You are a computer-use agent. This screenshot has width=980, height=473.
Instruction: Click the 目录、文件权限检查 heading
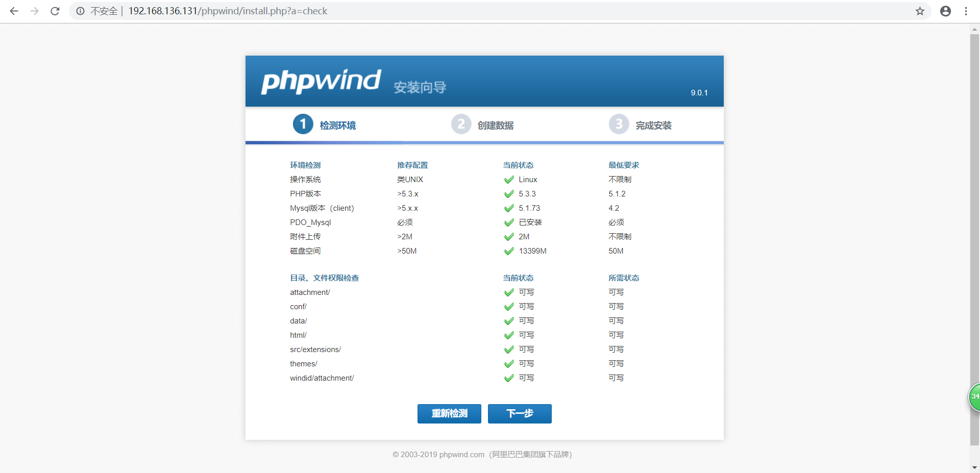point(325,278)
